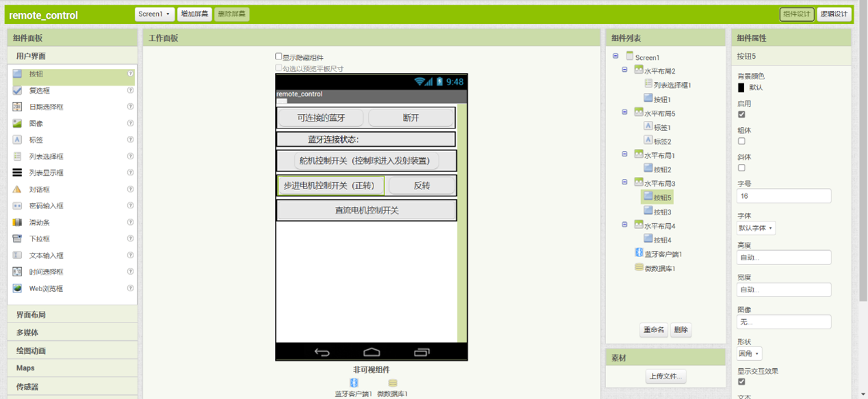
Task: Click the 密码输入框 component icon
Action: [17, 206]
